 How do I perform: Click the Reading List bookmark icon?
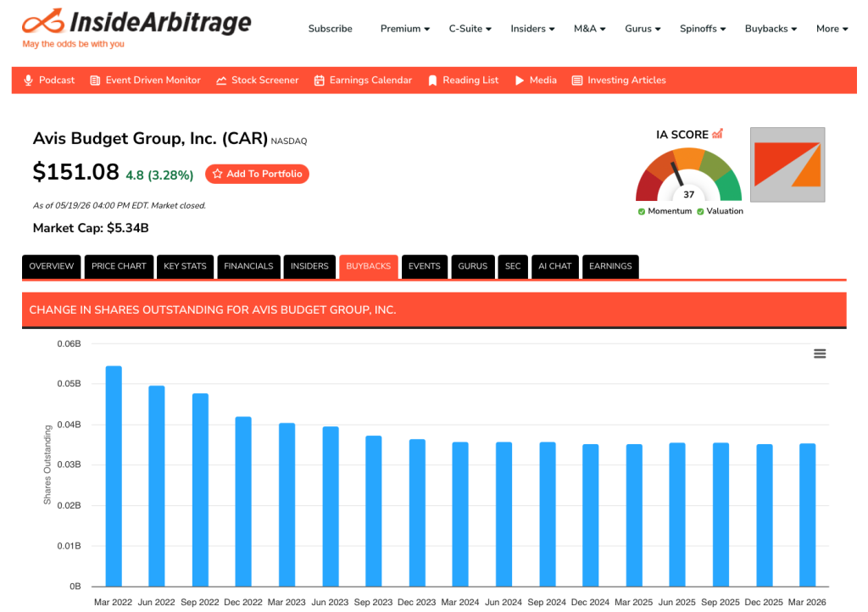(x=432, y=81)
